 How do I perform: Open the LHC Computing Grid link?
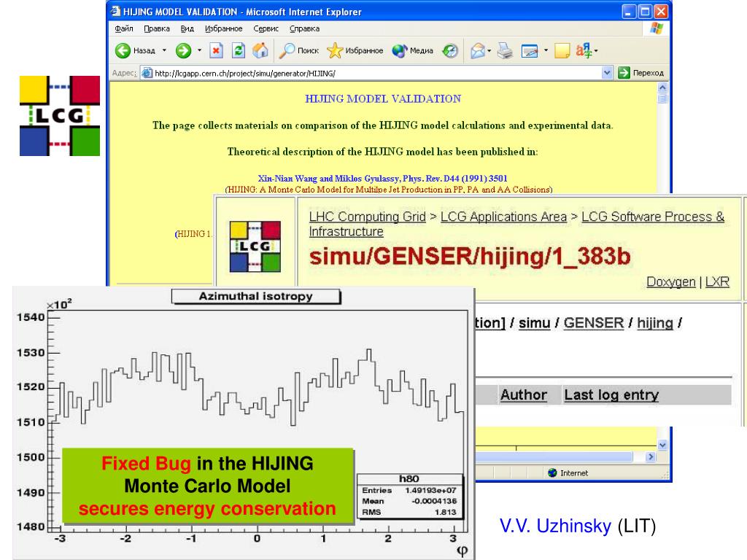tap(368, 217)
